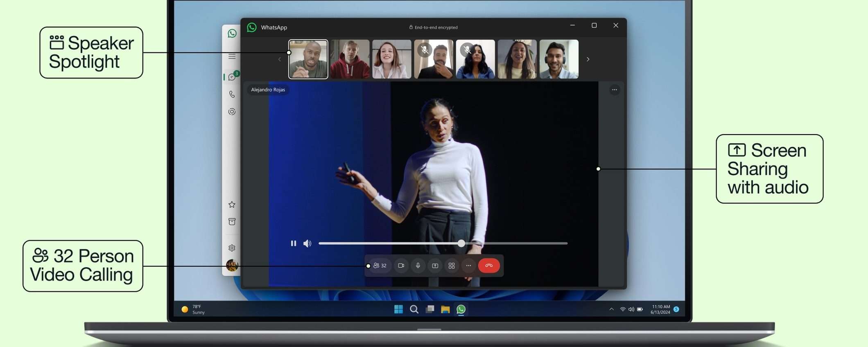Open more options in call toolbar
The height and width of the screenshot is (347, 868).
(x=468, y=266)
